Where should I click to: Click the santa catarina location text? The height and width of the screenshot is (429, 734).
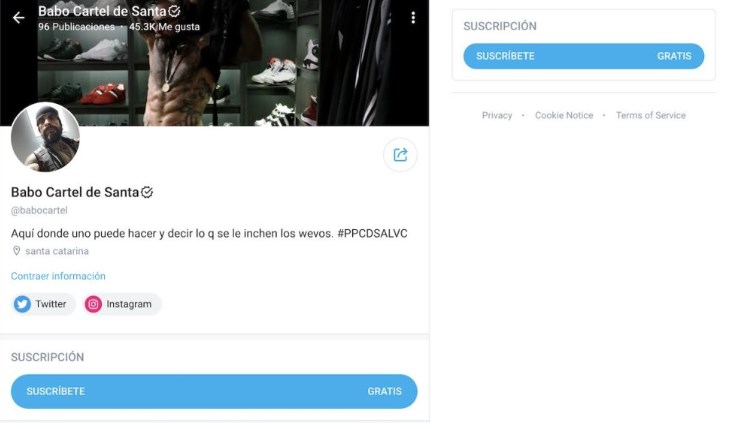57,251
